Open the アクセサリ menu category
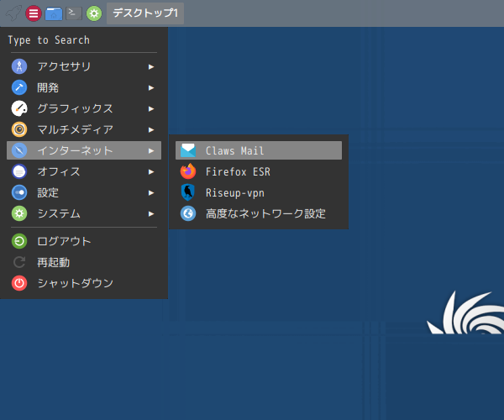Image resolution: width=504 pixels, height=420 pixels. tap(84, 66)
